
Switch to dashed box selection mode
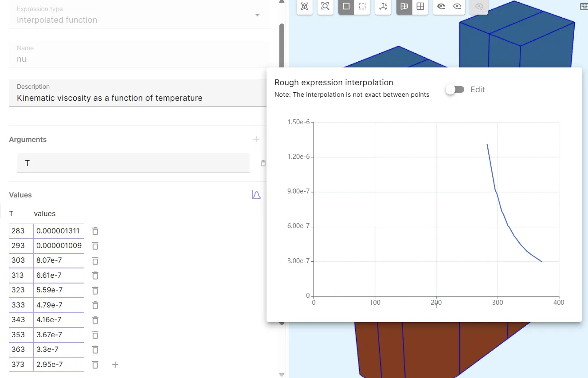(362, 6)
